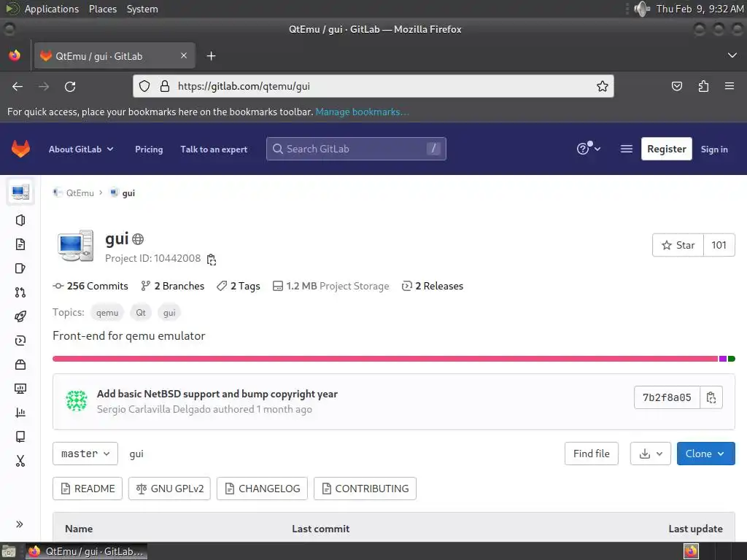Open Repository icon in the sidebar

tap(20, 244)
